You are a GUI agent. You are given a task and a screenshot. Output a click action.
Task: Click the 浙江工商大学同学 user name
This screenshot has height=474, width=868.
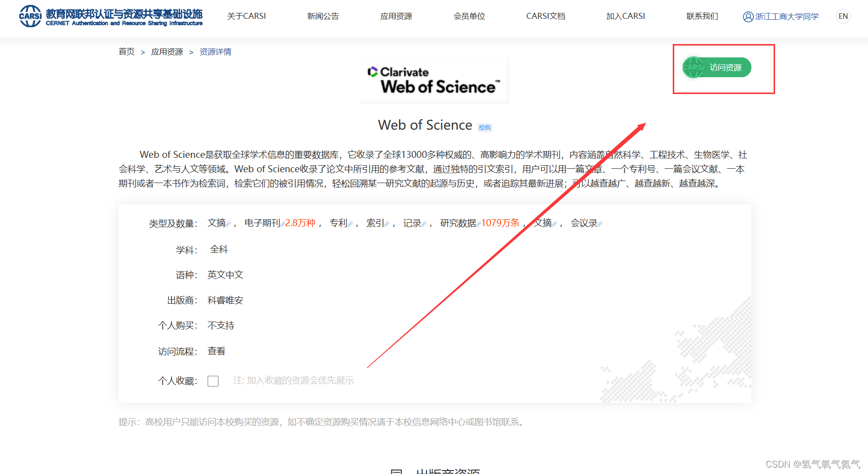tap(787, 17)
